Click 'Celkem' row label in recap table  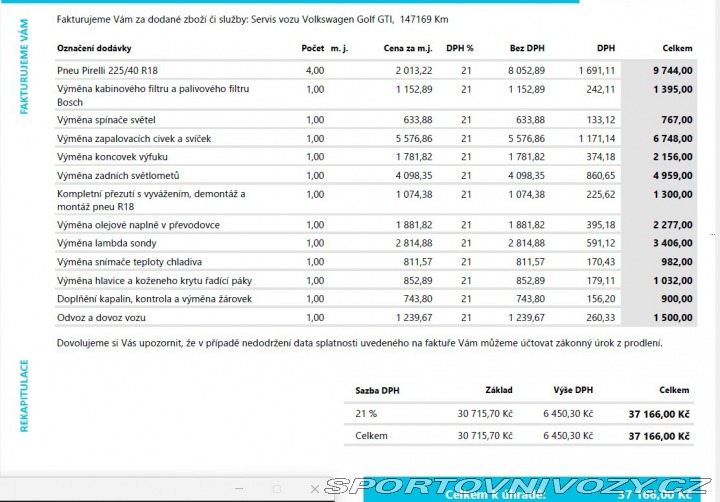(371, 436)
